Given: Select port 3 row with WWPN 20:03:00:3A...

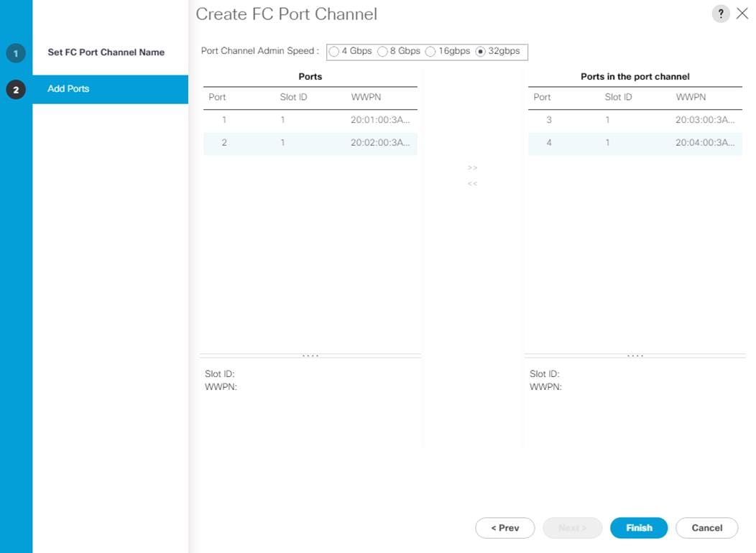Looking at the screenshot, I should 635,120.
